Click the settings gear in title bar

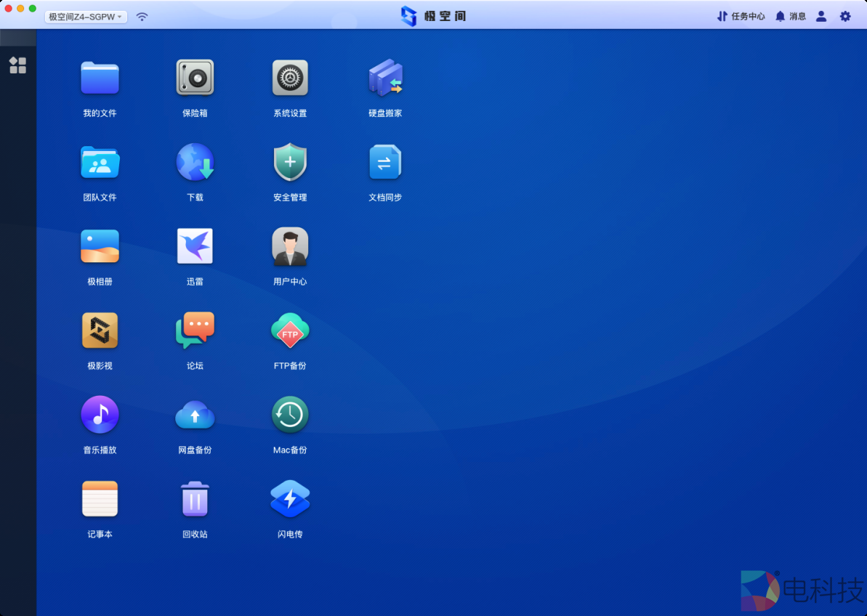click(845, 16)
